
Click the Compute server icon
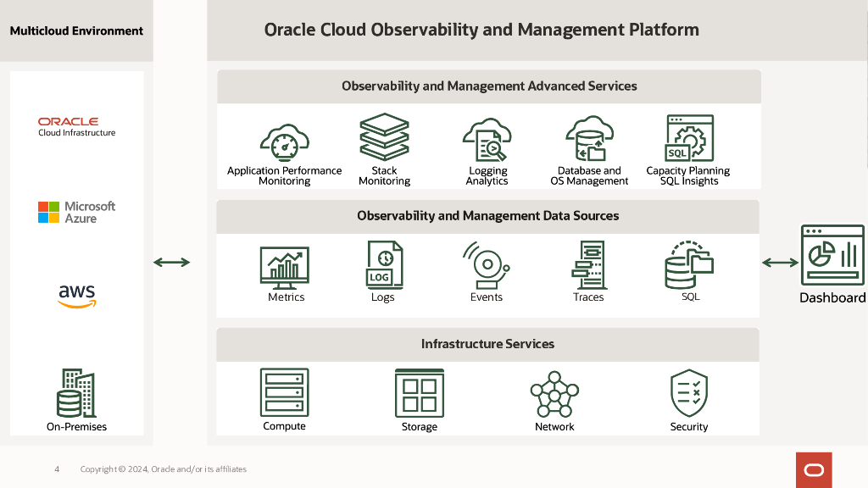(x=285, y=392)
